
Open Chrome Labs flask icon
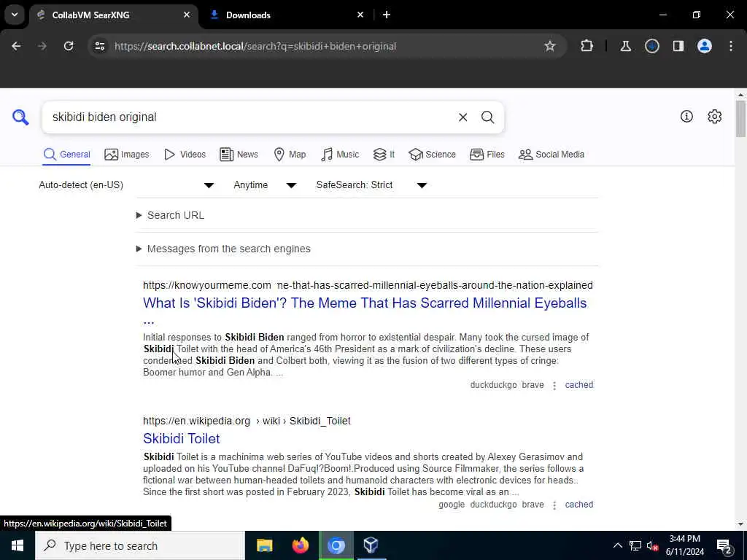pos(625,46)
